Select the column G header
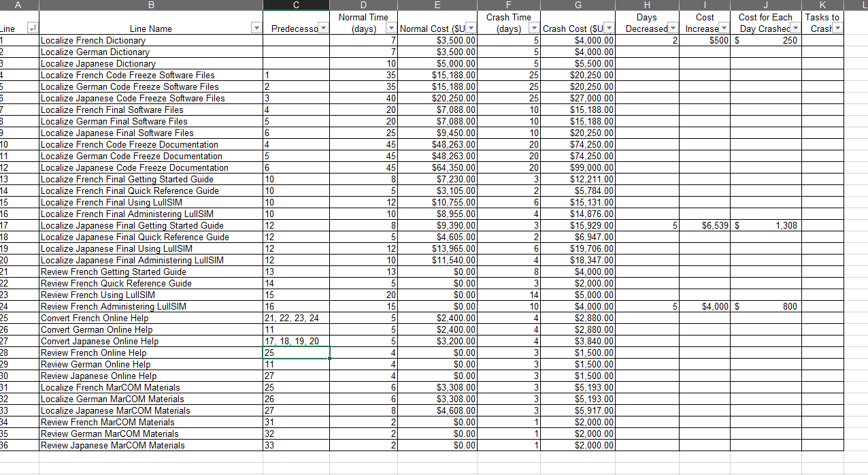 click(578, 5)
